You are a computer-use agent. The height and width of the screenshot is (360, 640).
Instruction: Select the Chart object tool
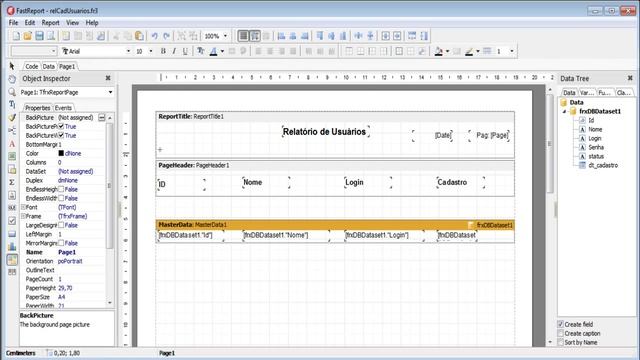pos(12,247)
